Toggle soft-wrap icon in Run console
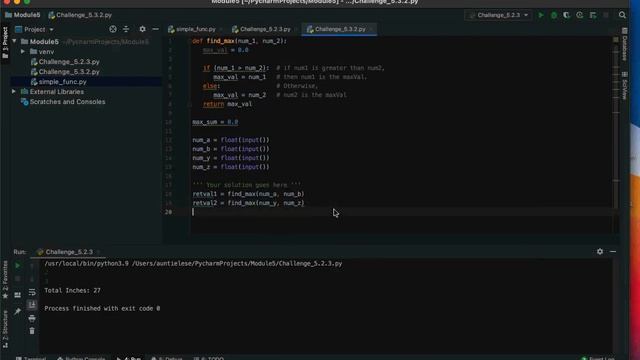 [x=32, y=292]
